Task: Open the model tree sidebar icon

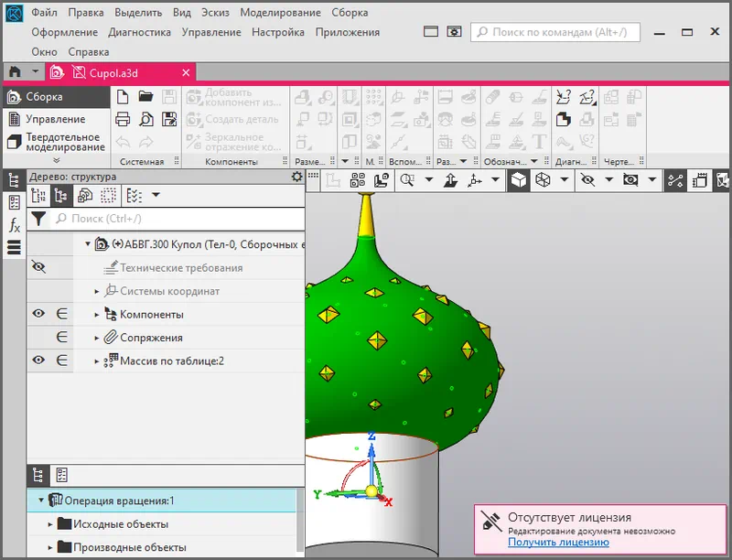Action: tap(14, 180)
